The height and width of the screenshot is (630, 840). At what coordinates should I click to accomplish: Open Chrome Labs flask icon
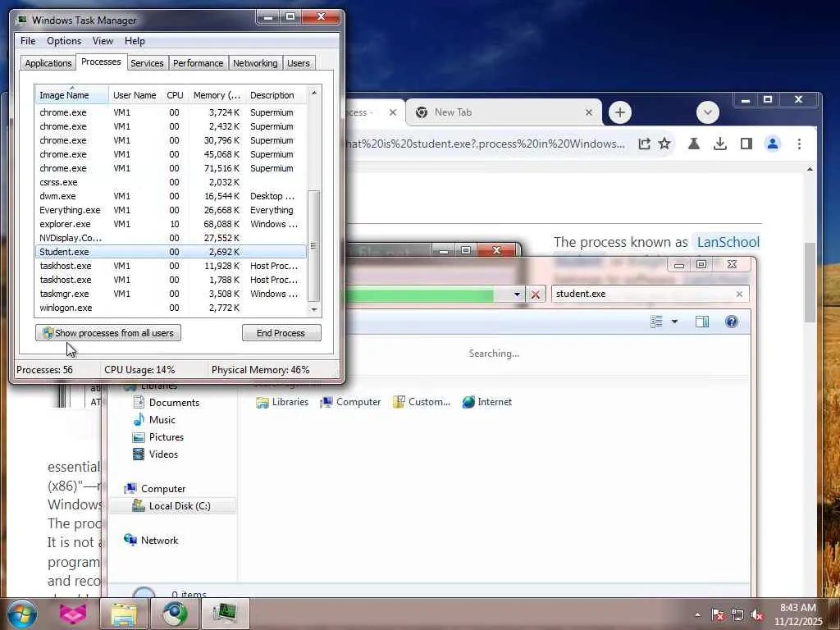[694, 144]
